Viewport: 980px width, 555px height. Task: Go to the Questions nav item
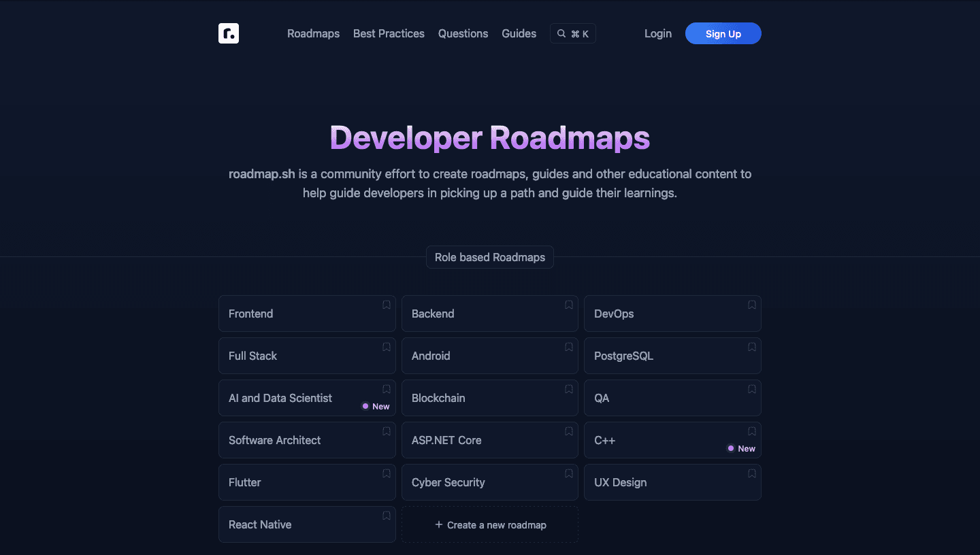tap(463, 33)
